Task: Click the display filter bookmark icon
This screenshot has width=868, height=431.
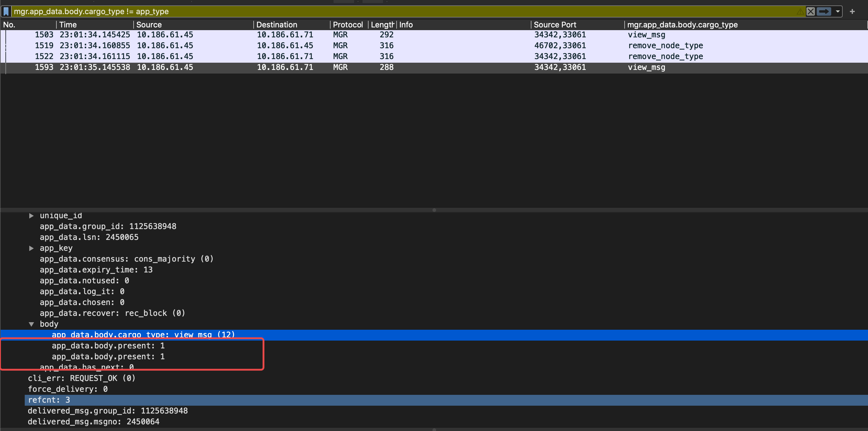Action: tap(6, 11)
